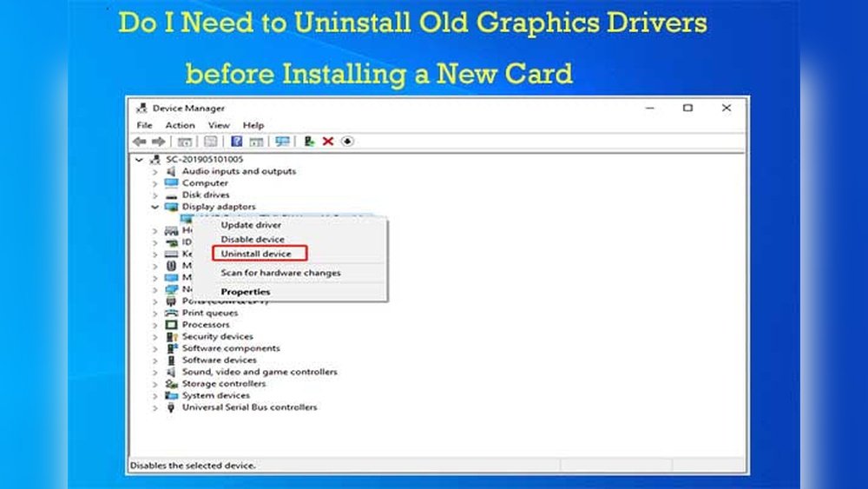Viewport: 868px width, 489px height.
Task: Open the Action menu
Action: (x=180, y=125)
